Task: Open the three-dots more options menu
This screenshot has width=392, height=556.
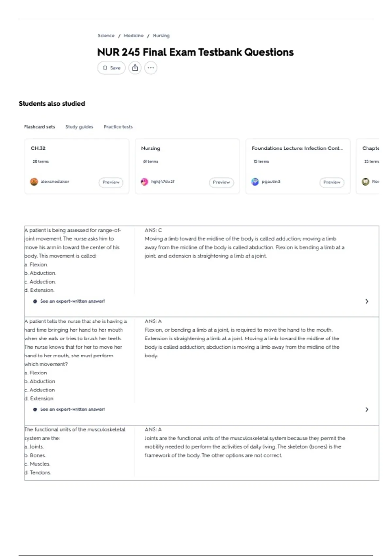Action: [151, 68]
